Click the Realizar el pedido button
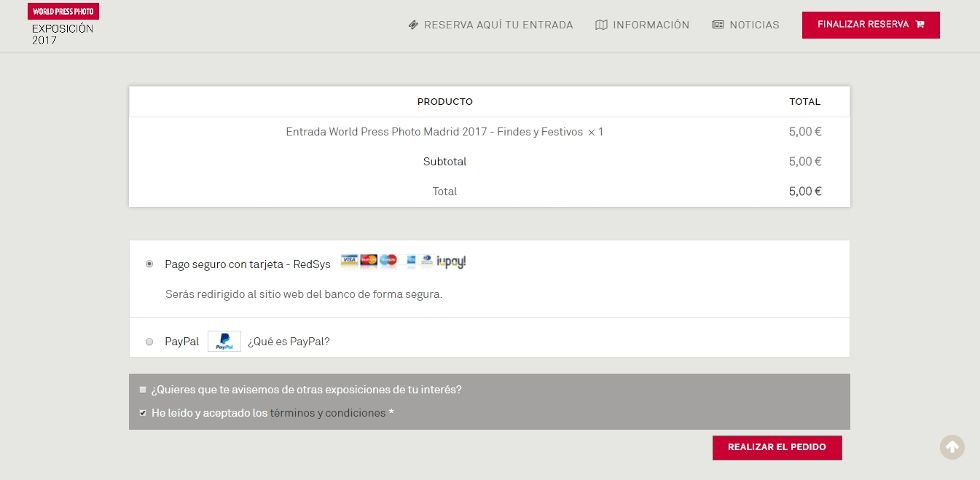Viewport: 980px width, 480px height. click(x=777, y=447)
